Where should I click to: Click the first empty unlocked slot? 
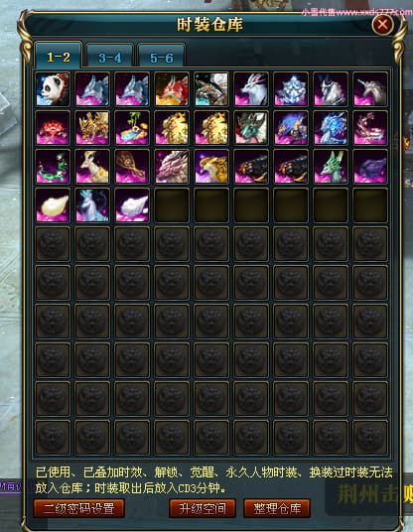tap(172, 205)
